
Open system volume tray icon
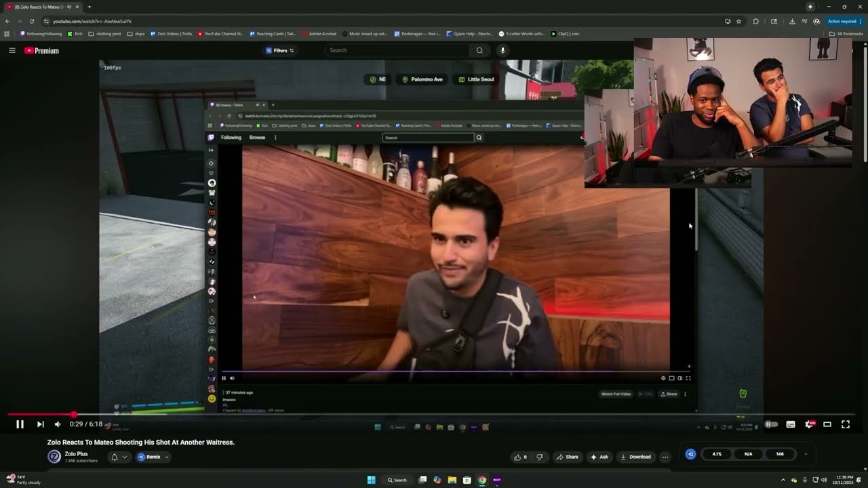pyautogui.click(x=824, y=480)
